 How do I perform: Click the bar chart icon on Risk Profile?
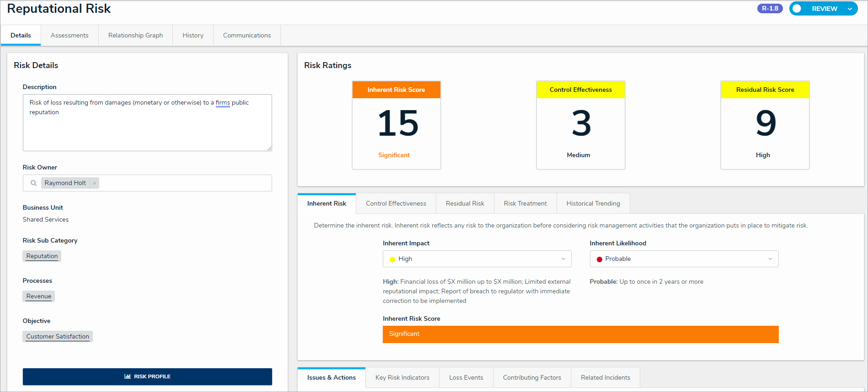pos(128,376)
